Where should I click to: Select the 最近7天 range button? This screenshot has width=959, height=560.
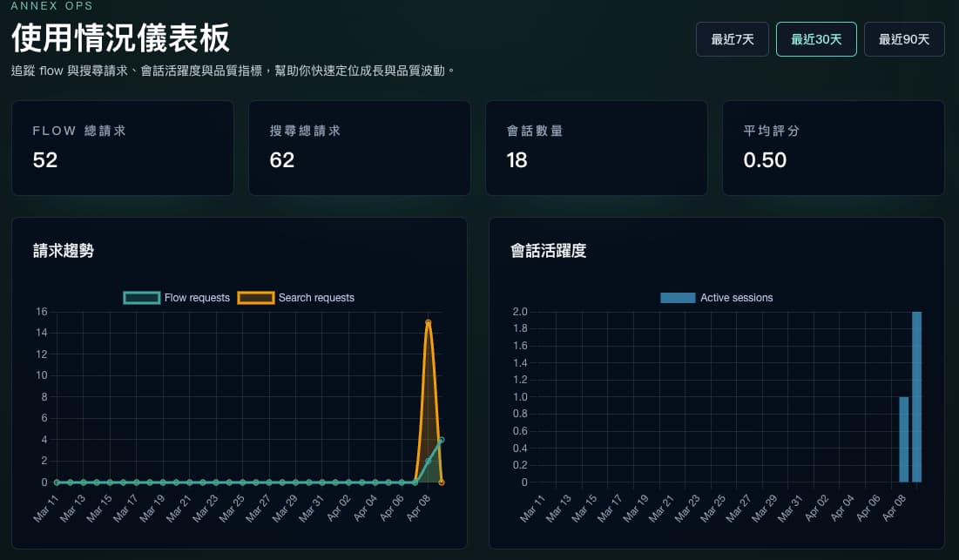(732, 39)
